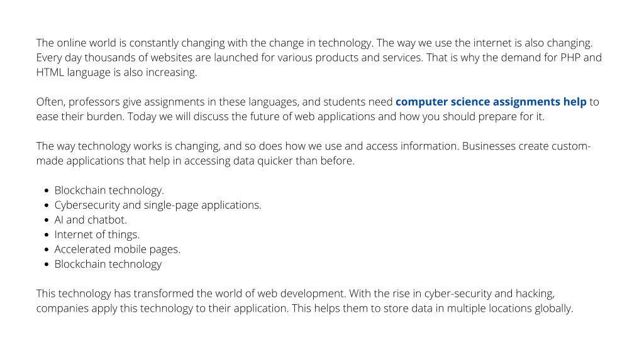Click the bullet marker beside Internet of things

tap(47, 235)
